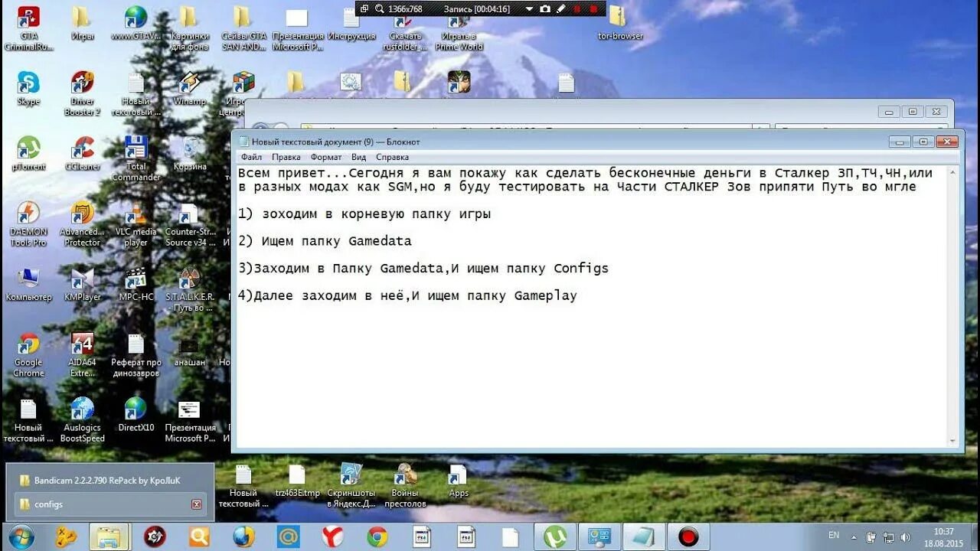Stop the Bandicam recording with the red stop icon
Image resolution: width=980 pixels, height=551 pixels.
(593, 8)
